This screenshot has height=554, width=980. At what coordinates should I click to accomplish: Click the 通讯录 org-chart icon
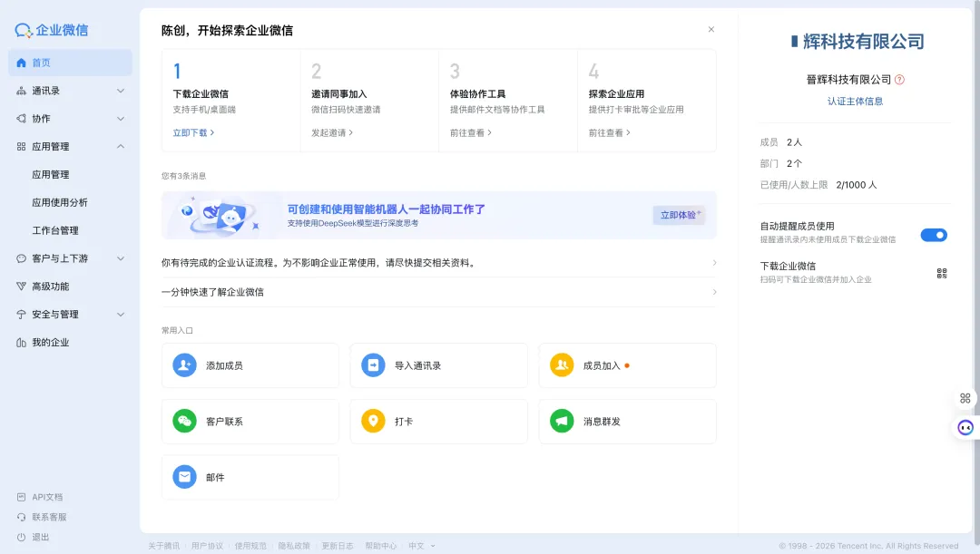click(x=21, y=91)
